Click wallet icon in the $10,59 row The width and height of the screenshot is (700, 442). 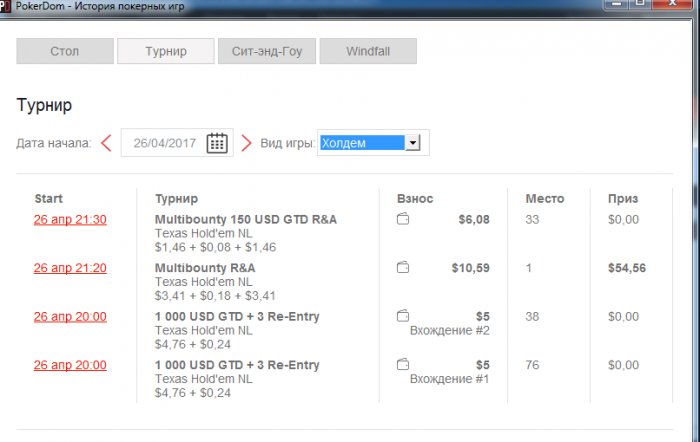[x=403, y=267]
